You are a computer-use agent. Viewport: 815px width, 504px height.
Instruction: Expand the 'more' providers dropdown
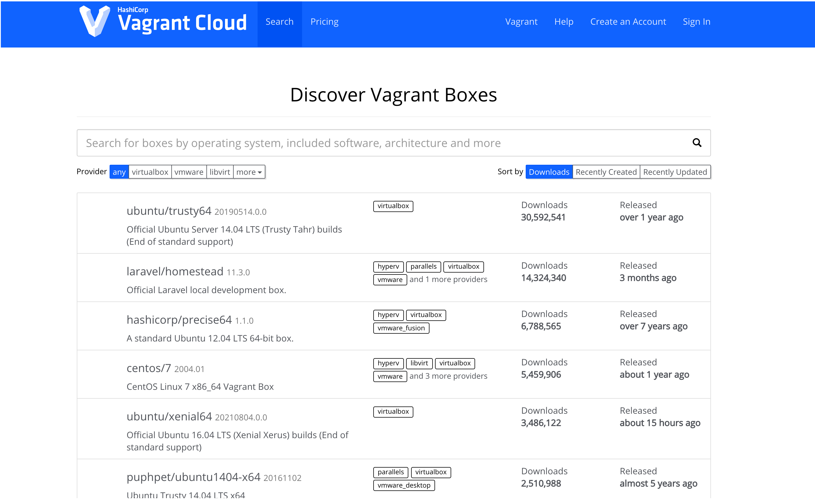[x=249, y=172]
